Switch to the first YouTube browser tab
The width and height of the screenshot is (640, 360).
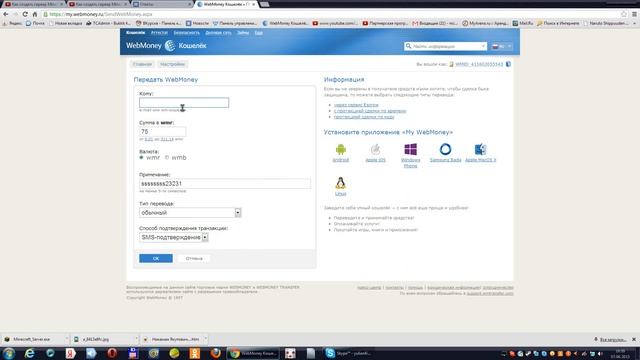pyautogui.click(x=33, y=4)
